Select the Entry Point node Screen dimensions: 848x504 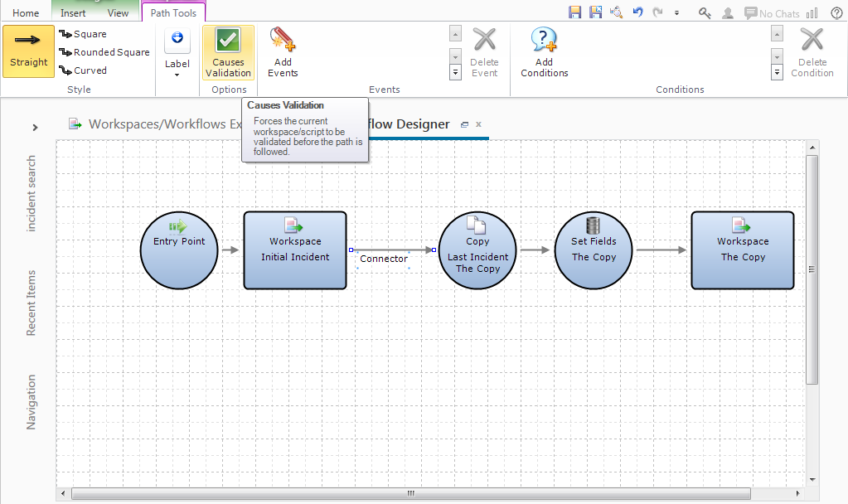coord(180,250)
